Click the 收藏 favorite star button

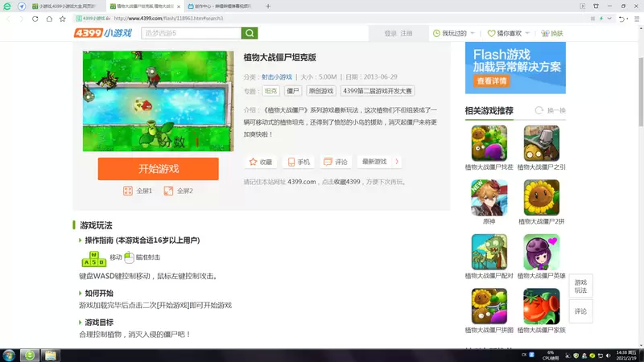tap(260, 162)
